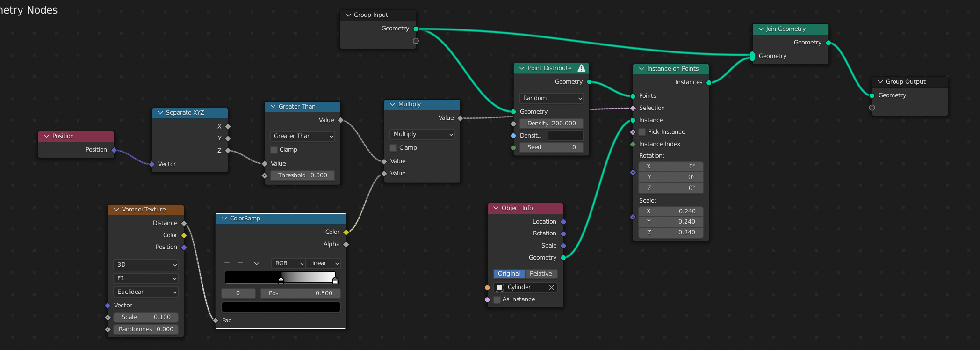Open the Random distribution method dropdown
980x350 pixels.
tap(551, 98)
